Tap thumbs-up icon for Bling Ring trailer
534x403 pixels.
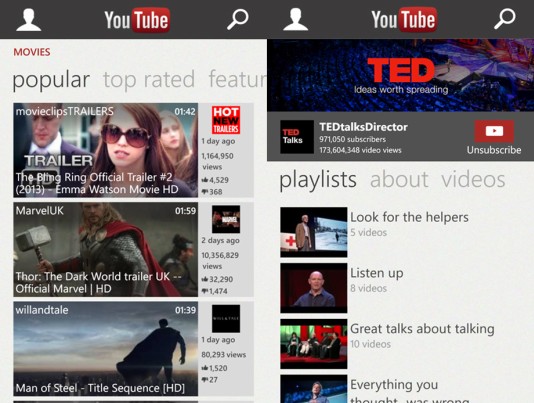click(205, 180)
